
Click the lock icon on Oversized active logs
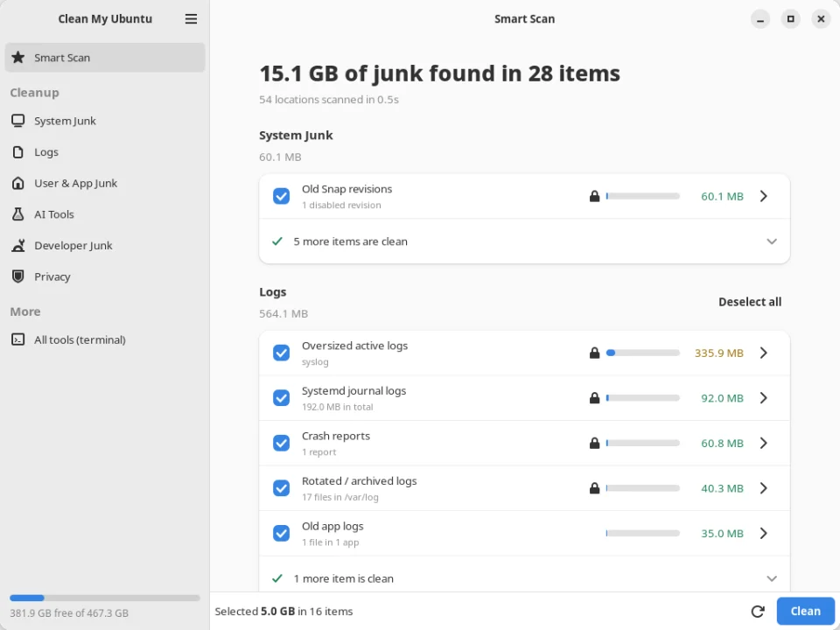[x=594, y=353]
